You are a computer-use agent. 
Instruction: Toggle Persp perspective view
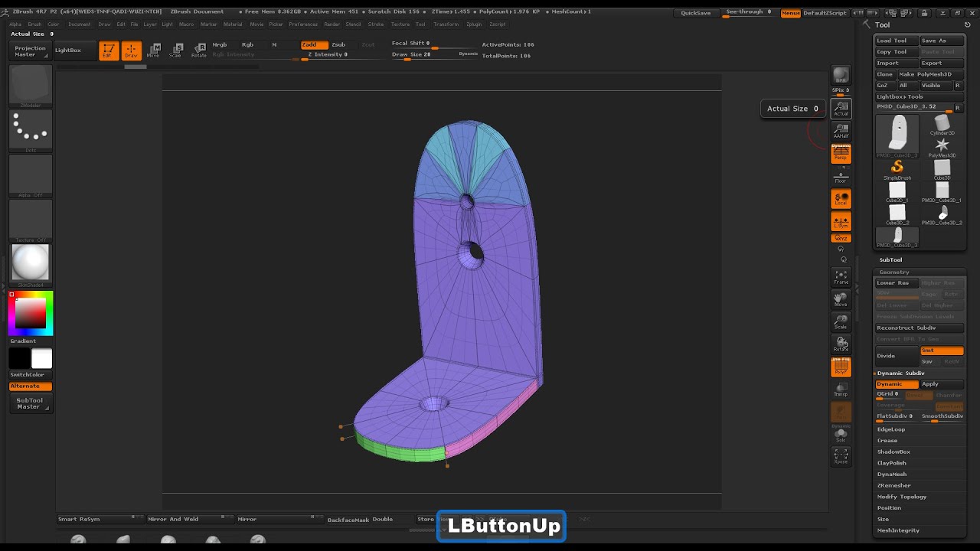[x=841, y=154]
